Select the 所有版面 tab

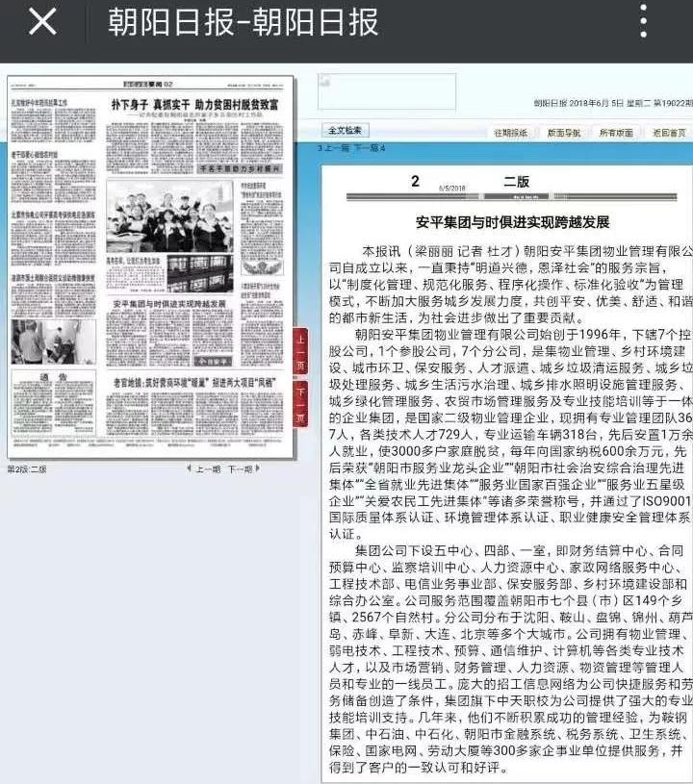616,133
